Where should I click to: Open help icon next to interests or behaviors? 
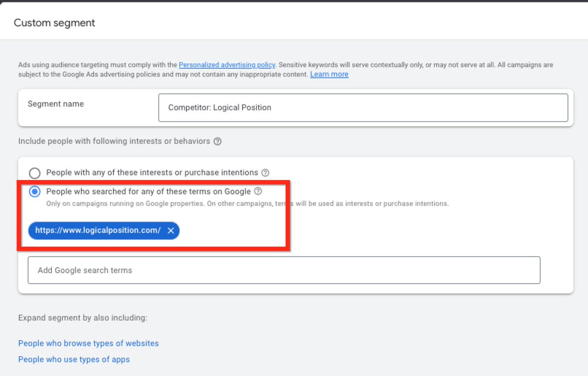(x=218, y=141)
